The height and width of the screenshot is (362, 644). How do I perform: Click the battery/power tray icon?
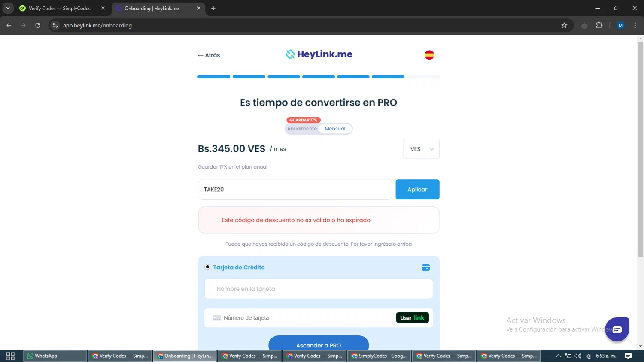pyautogui.click(x=568, y=356)
